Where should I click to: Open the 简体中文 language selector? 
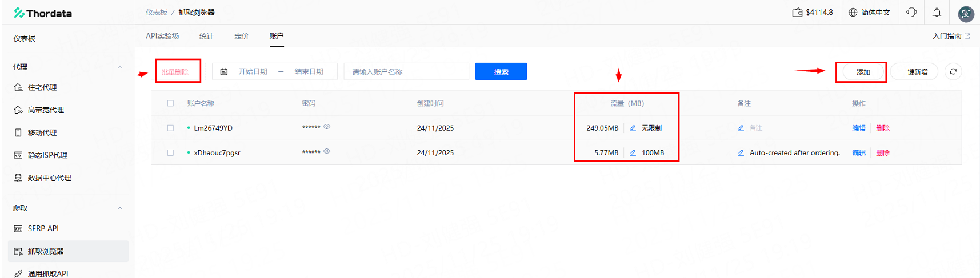pos(869,13)
